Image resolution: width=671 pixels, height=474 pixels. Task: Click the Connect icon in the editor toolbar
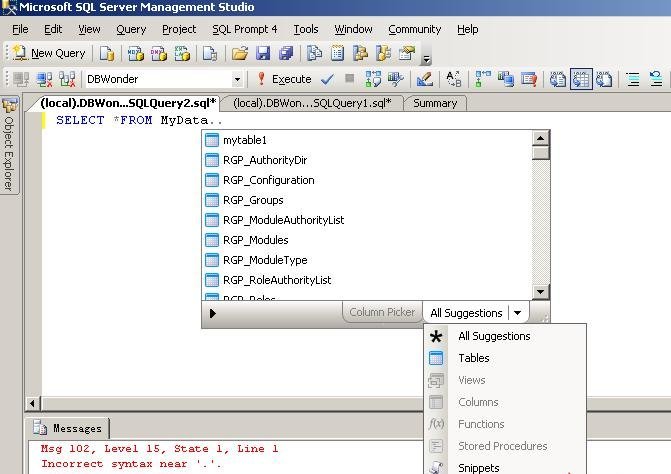coord(21,79)
